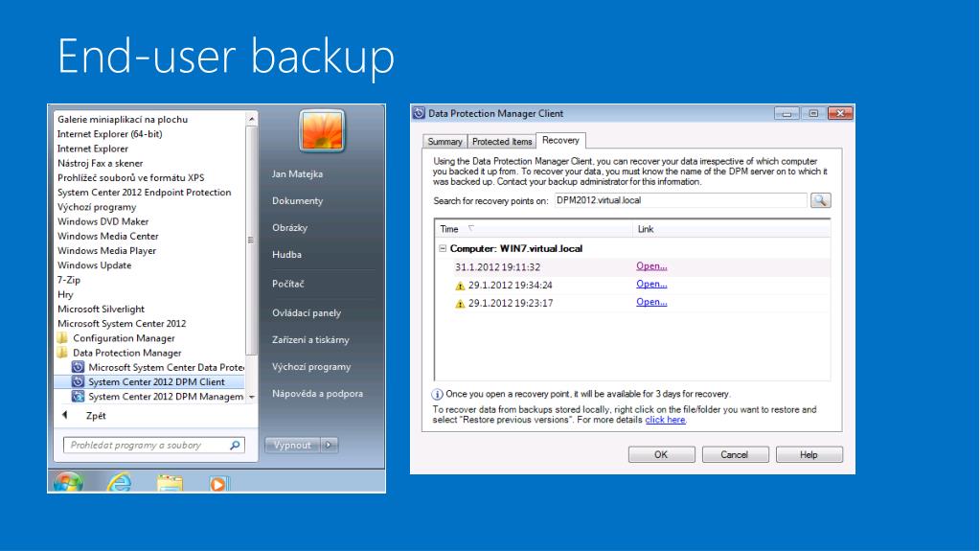Viewport: 980px width, 551px height.
Task: Select the Recovery tab
Action: 560,140
